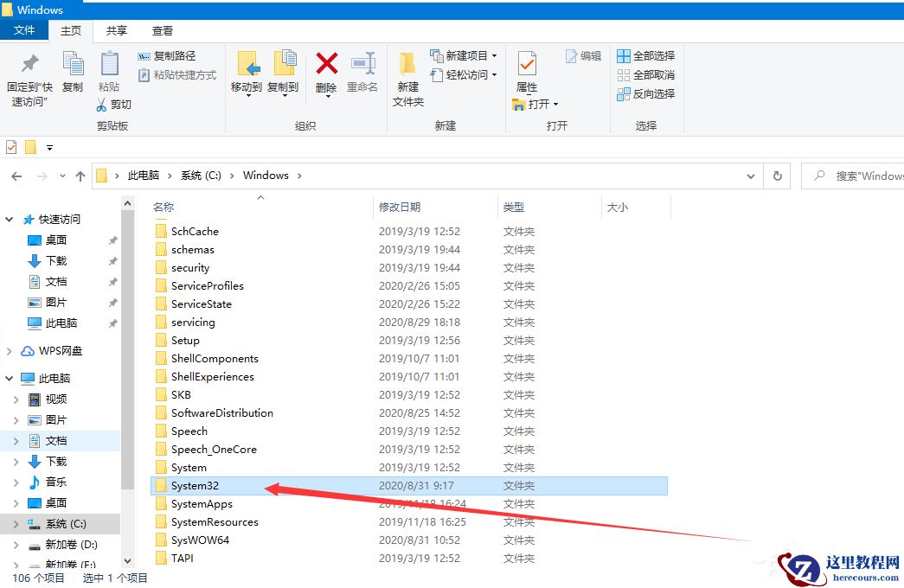This screenshot has width=904, height=588.
Task: Select the System32 folder
Action: pyautogui.click(x=194, y=485)
